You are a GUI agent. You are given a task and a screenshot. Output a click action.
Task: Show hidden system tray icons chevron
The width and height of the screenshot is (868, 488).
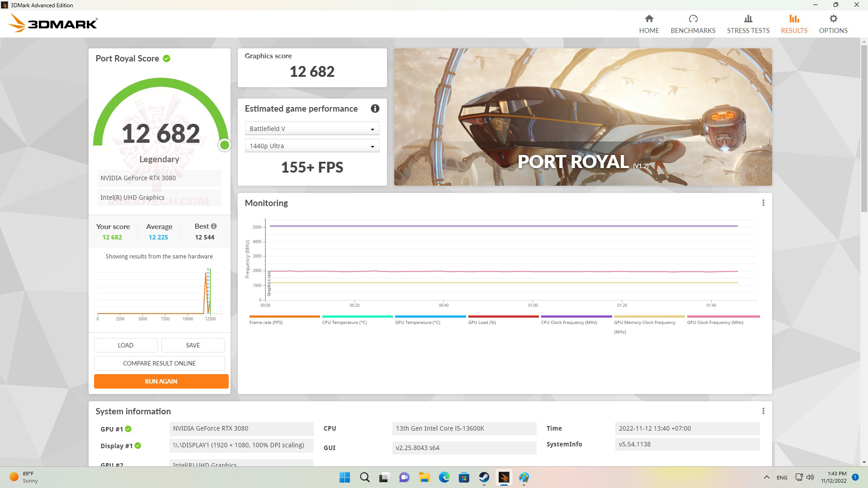pos(766,477)
